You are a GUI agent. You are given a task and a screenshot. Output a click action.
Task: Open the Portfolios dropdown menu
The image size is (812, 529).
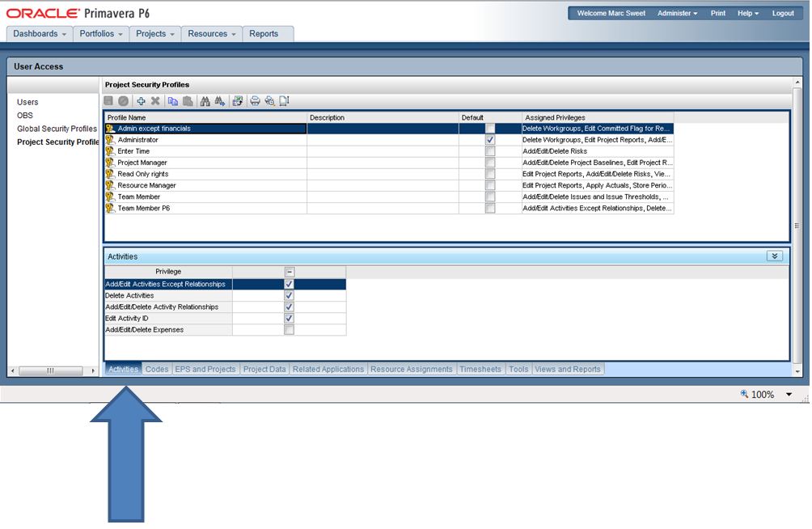tap(101, 34)
